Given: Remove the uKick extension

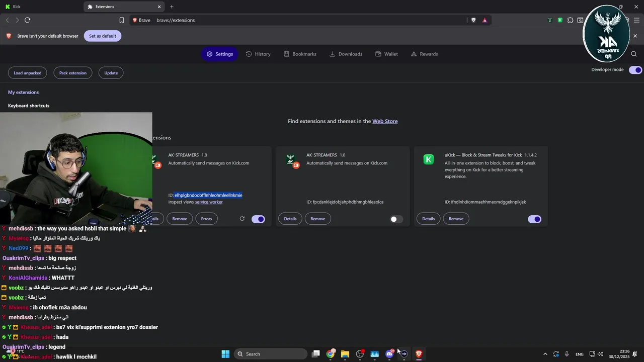Looking at the screenshot, I should click(x=456, y=219).
